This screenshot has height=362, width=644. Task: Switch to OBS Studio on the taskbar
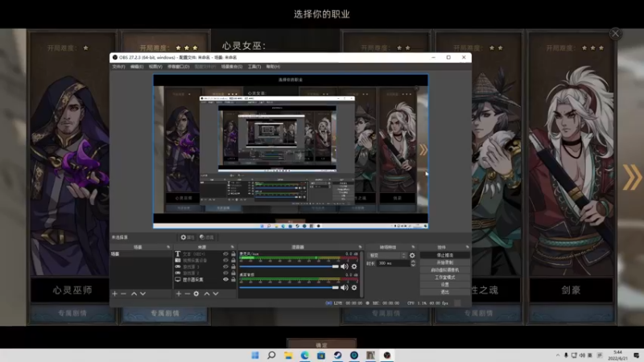click(x=387, y=355)
